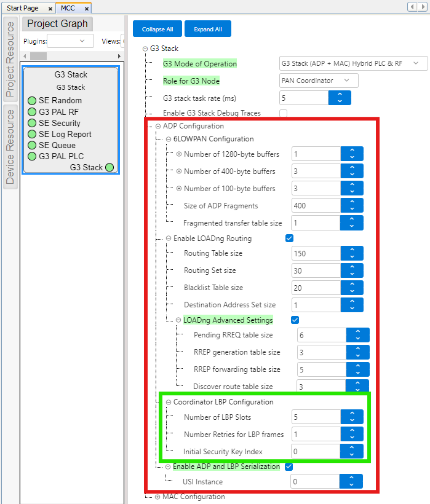Toggle LOADng Advanced Settings checkbox
The width and height of the screenshot is (430, 504).
click(x=295, y=320)
